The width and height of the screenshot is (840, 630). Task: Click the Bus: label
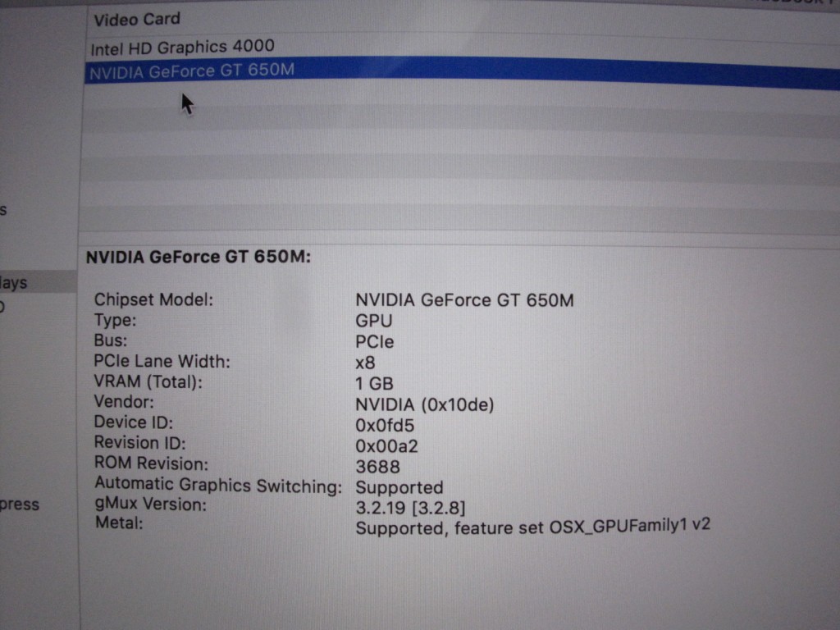point(111,340)
